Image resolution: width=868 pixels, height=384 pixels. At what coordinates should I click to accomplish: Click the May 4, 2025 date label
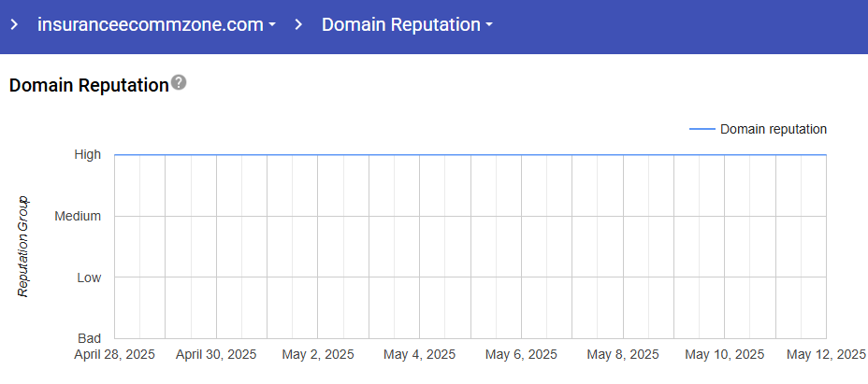pyautogui.click(x=419, y=355)
